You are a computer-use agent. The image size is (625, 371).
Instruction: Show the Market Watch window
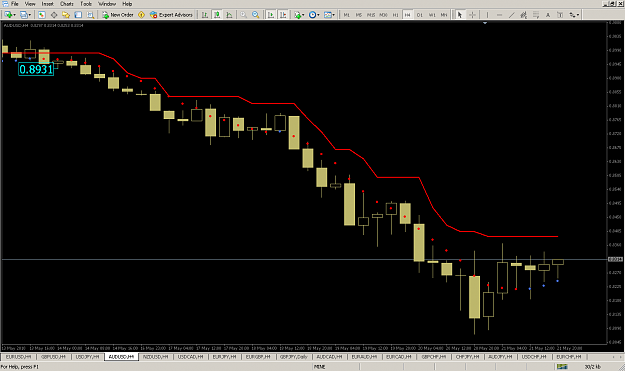click(41, 15)
